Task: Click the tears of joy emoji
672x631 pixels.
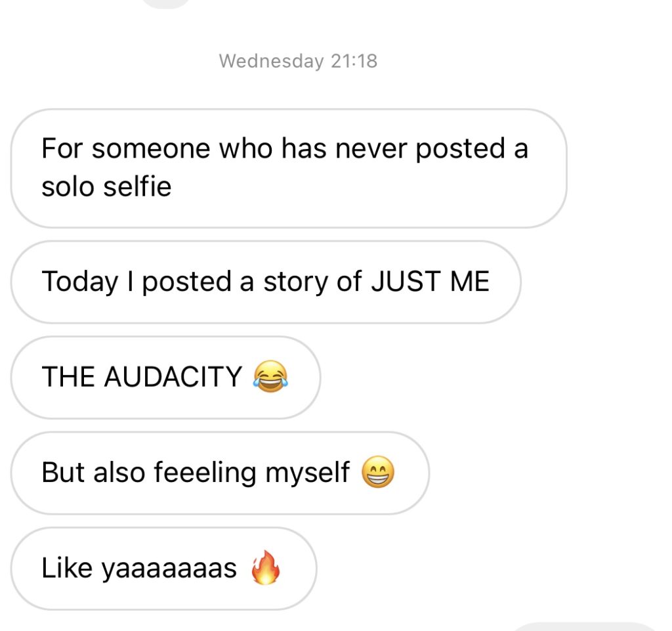Action: pos(270,378)
